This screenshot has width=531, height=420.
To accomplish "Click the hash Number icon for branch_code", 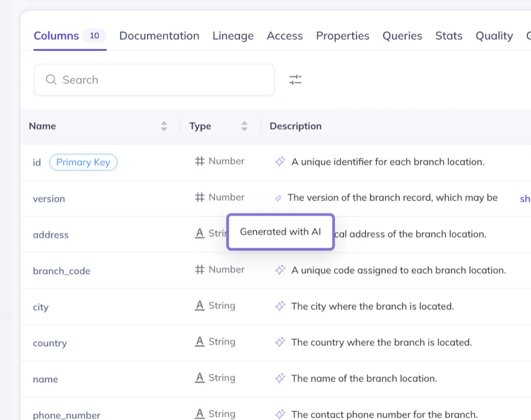I will (200, 270).
